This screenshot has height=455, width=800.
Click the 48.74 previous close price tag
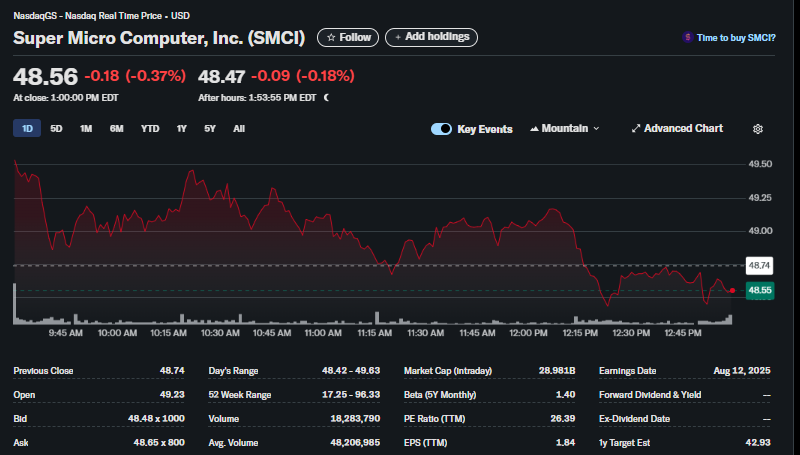[759, 266]
